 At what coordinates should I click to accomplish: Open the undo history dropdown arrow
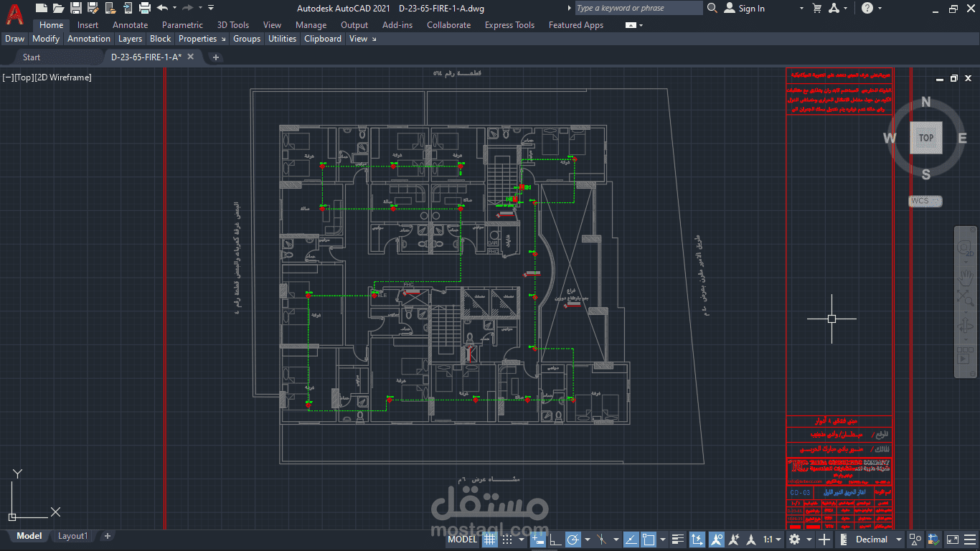(174, 8)
